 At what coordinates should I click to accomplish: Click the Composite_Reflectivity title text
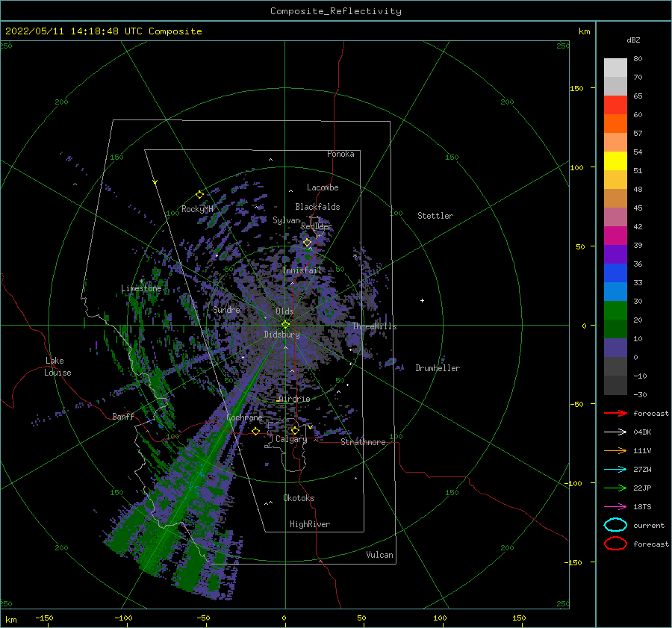pos(336,11)
